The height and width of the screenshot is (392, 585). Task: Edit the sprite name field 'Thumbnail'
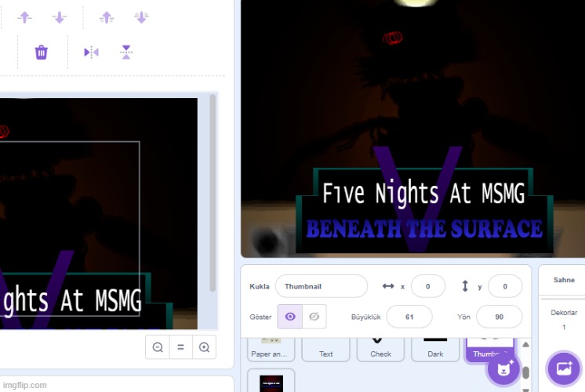point(322,286)
